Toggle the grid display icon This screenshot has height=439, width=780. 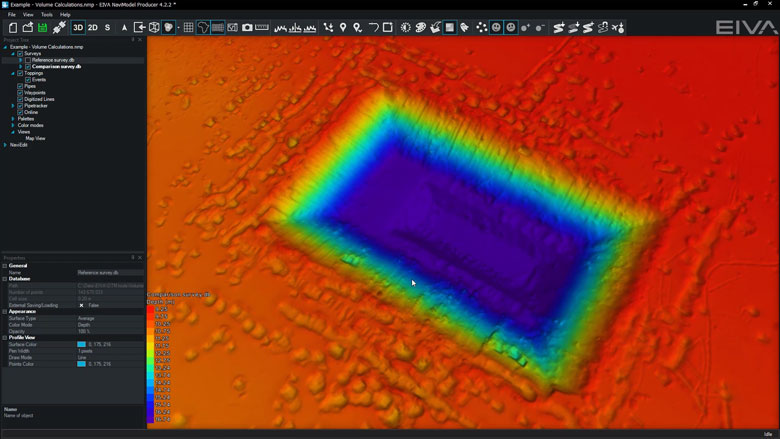(x=188, y=28)
